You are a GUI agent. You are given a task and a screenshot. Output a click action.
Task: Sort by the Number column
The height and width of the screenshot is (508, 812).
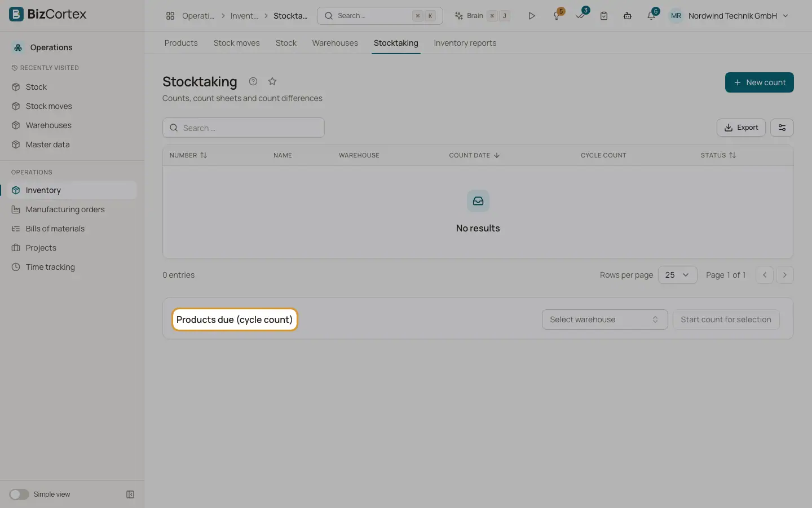pyautogui.click(x=188, y=155)
